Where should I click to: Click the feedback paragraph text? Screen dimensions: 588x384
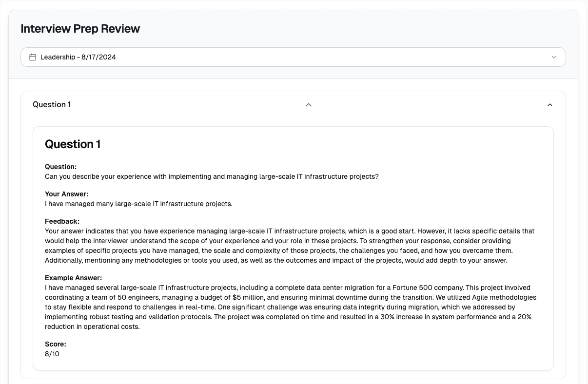tap(290, 246)
